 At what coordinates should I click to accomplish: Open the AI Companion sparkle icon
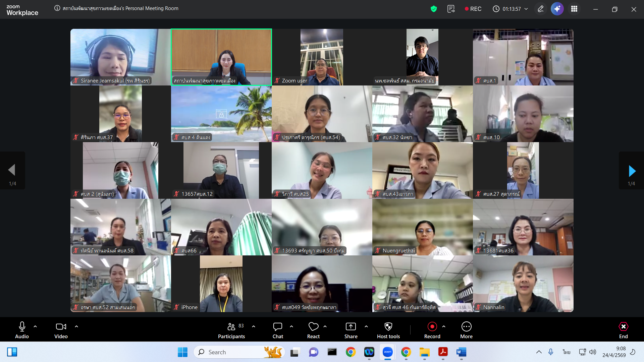click(x=557, y=9)
